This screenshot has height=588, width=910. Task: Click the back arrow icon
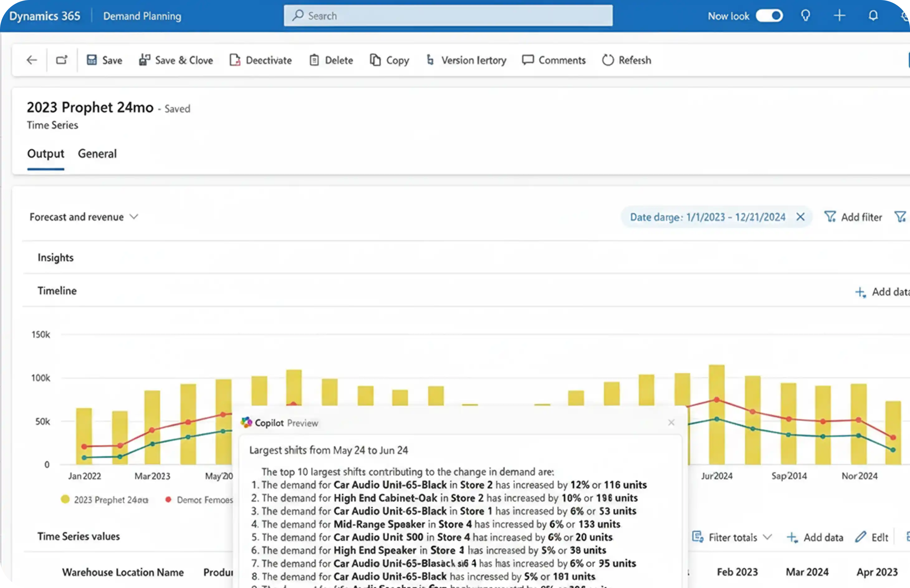point(32,60)
